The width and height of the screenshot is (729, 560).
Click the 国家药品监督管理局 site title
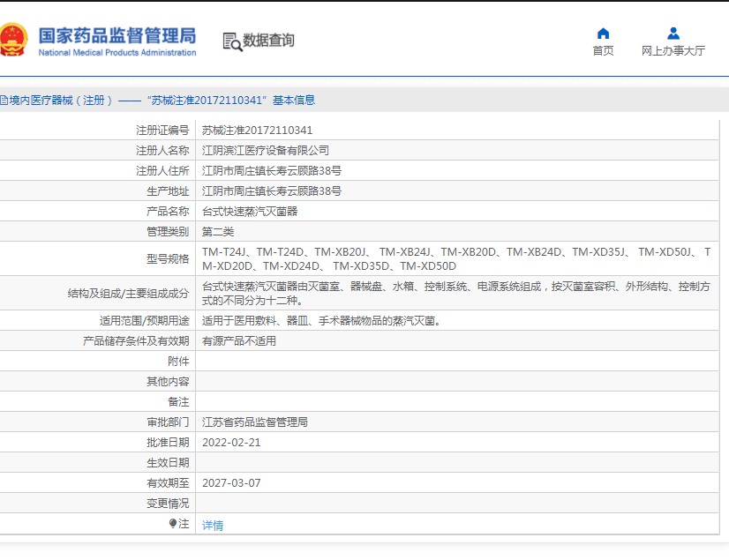[x=117, y=36]
